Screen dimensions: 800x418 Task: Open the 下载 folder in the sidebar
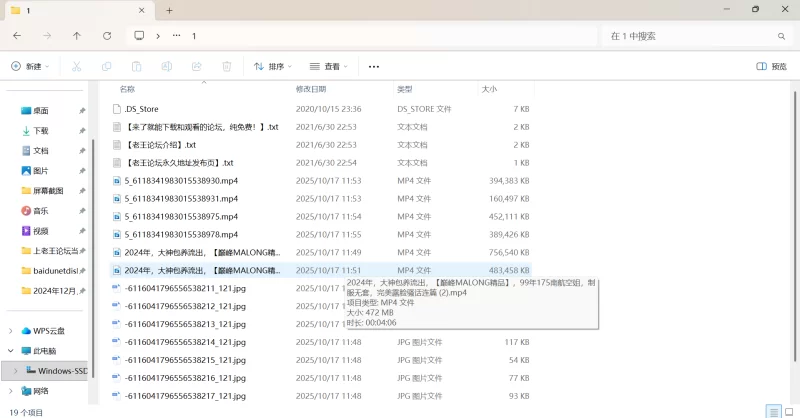pyautogui.click(x=40, y=130)
